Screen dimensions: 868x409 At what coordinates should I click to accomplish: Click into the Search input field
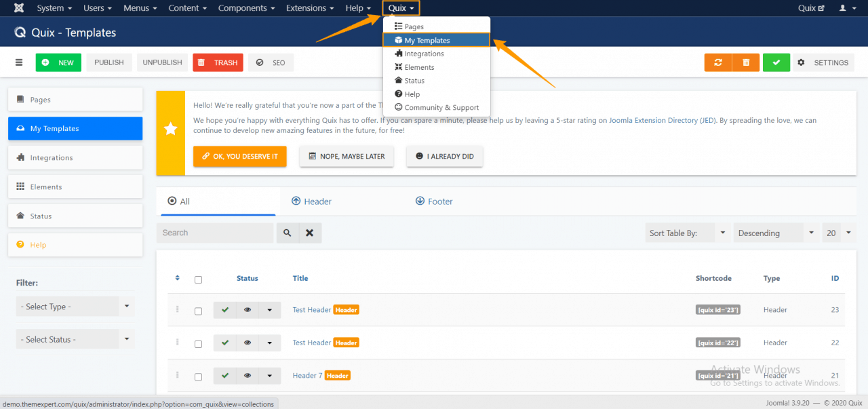click(x=215, y=233)
